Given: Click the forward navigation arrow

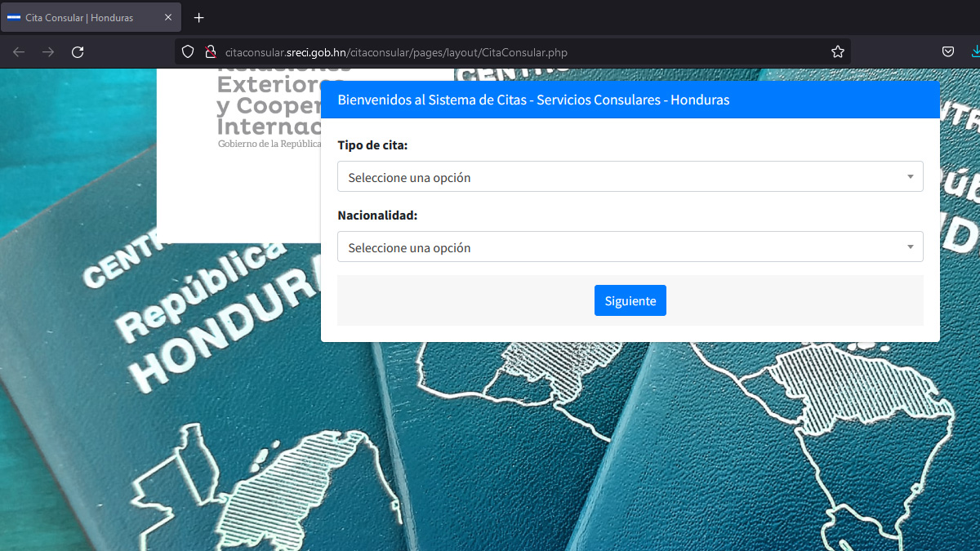Looking at the screenshot, I should point(47,51).
